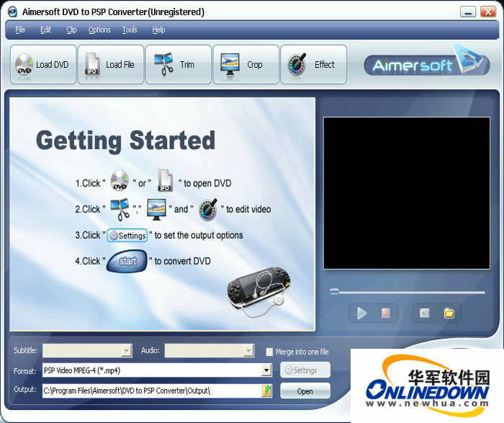Click the Settings button beside Format
This screenshot has width=504, height=423.
tap(305, 370)
